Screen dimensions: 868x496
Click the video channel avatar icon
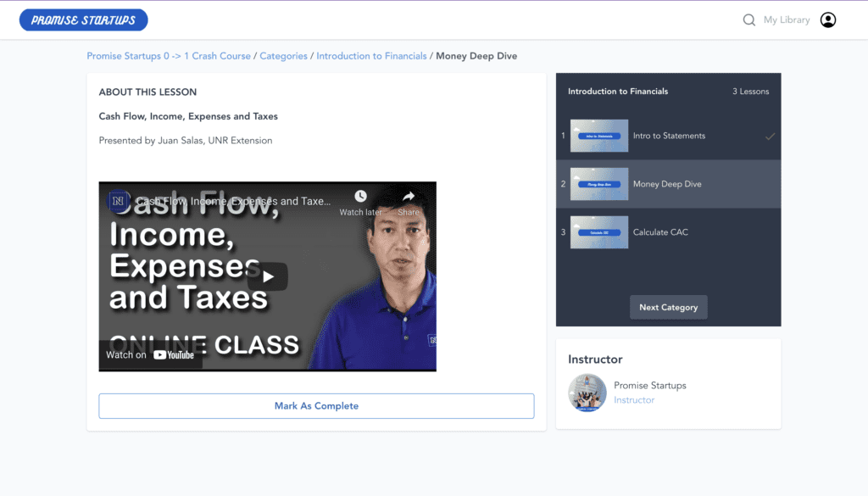click(x=118, y=201)
